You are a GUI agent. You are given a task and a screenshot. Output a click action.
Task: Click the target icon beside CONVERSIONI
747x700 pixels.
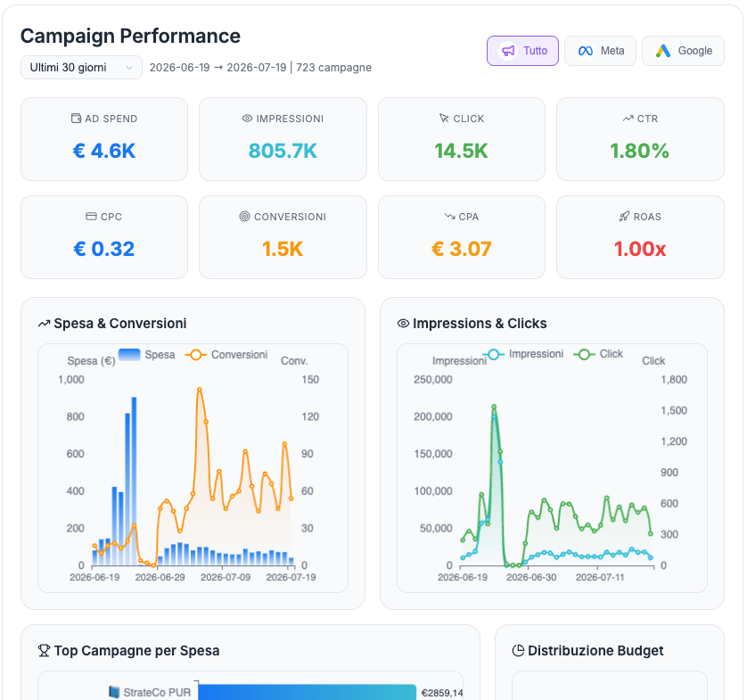coord(244,217)
